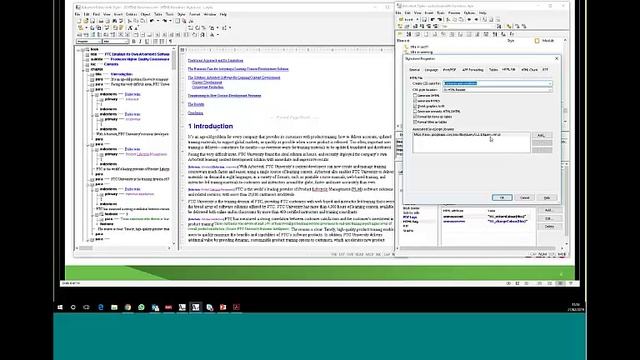
Task: Click the Paste icon in editor toolbar
Action: point(142,21)
